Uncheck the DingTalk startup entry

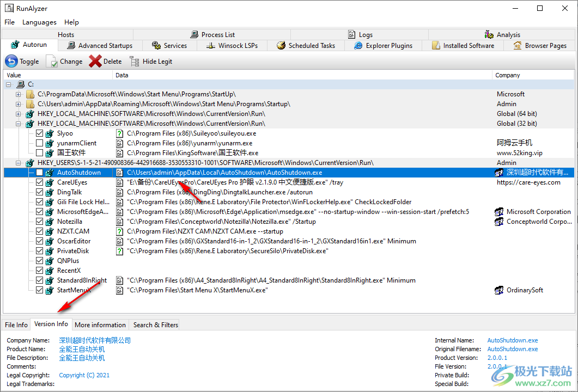click(x=40, y=192)
